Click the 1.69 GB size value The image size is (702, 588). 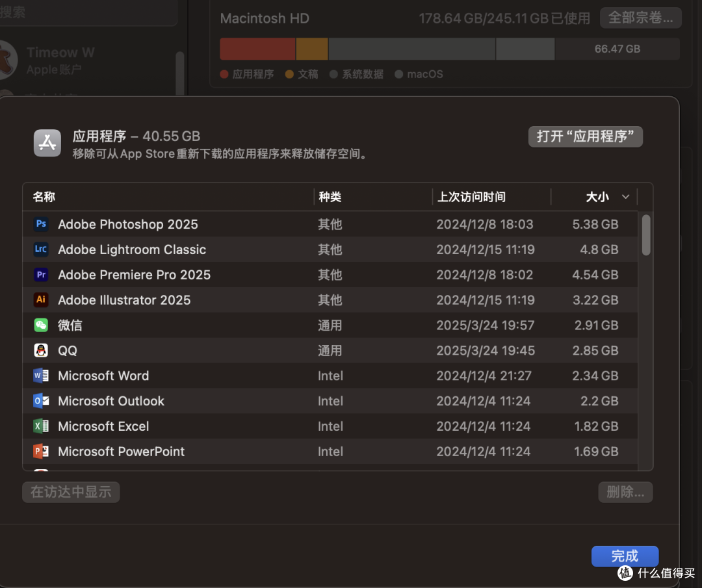[x=596, y=452]
